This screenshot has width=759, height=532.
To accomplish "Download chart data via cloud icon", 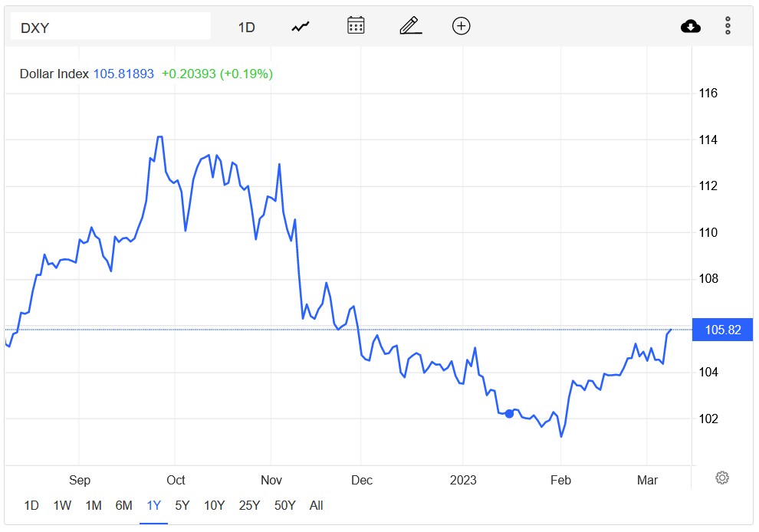I will click(x=691, y=27).
